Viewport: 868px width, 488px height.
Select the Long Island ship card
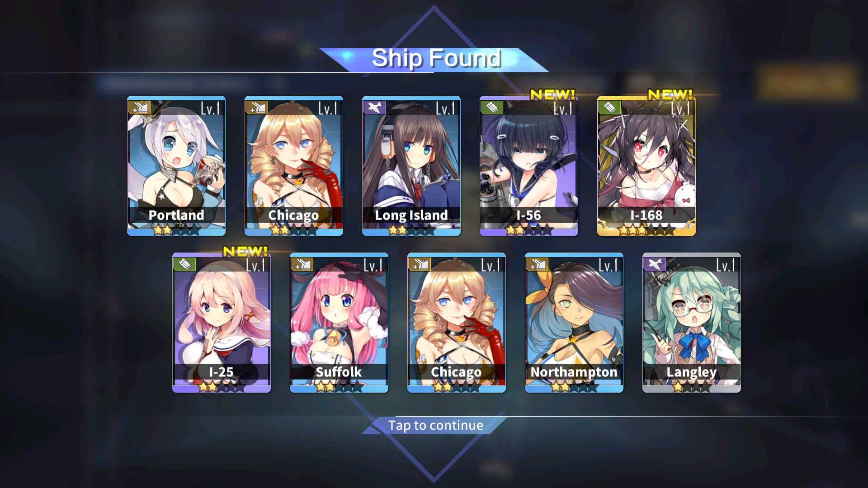pos(411,166)
